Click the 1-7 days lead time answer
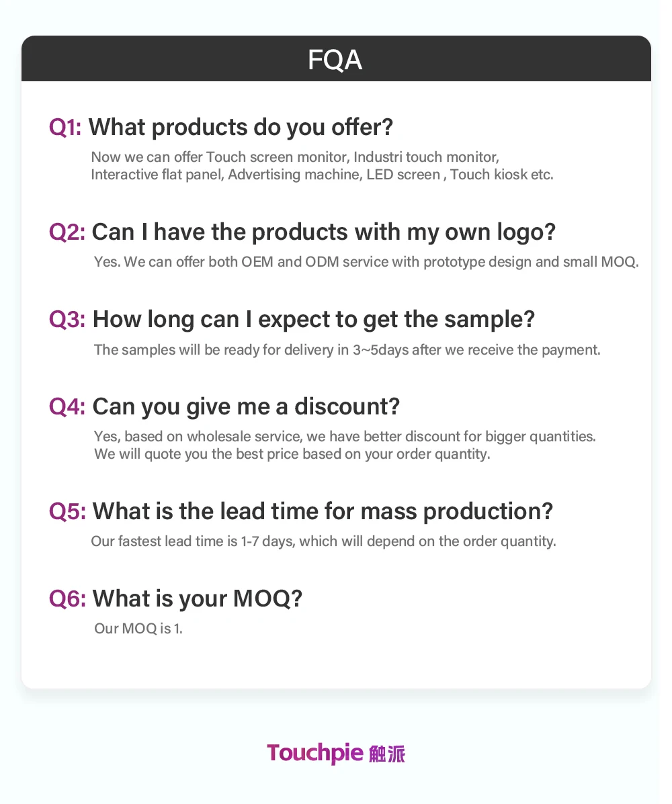 323,541
